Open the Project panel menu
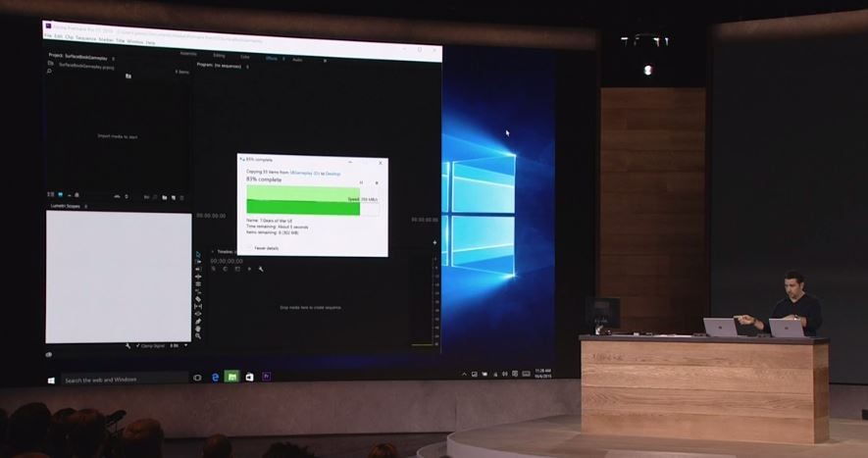Screen dimensions: 868x458 coord(114,58)
